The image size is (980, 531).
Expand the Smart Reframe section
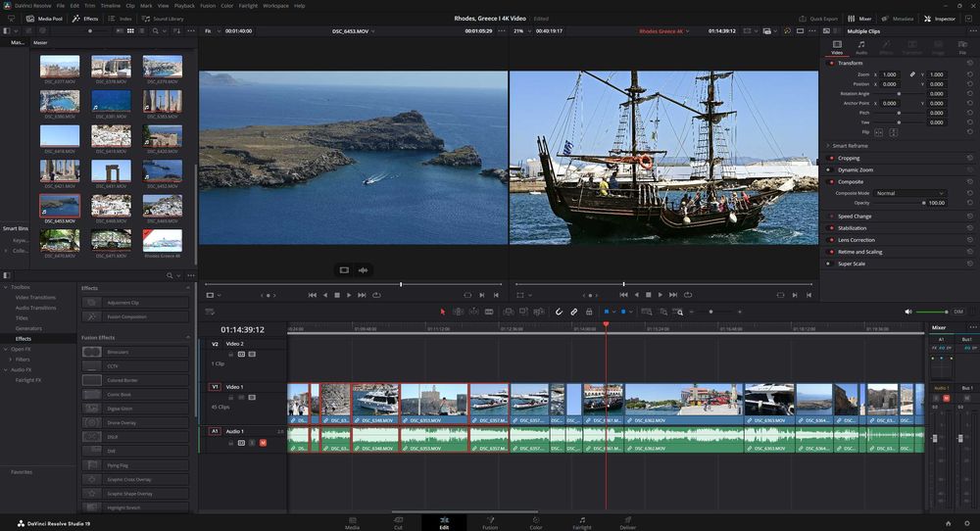pyautogui.click(x=828, y=145)
